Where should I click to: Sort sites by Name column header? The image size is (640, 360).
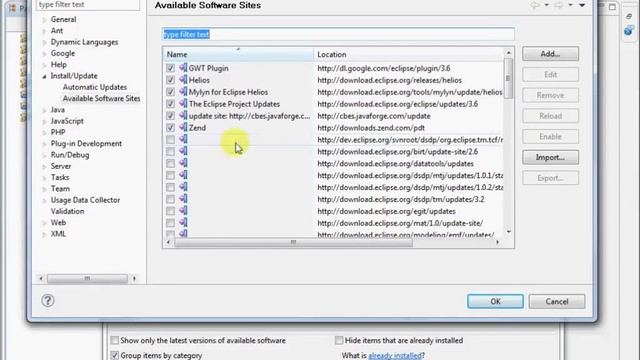pyautogui.click(x=238, y=54)
